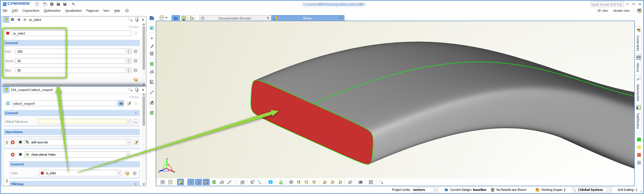Viewport: 644px width, 194px height.
Task: Click help icon next to Red field
Action: click(135, 52)
